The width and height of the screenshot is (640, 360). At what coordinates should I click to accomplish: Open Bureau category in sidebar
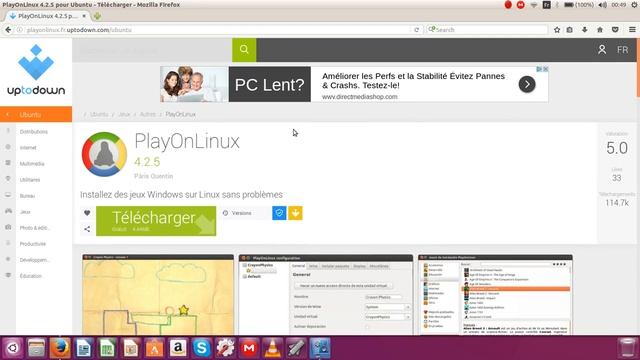coord(27,196)
